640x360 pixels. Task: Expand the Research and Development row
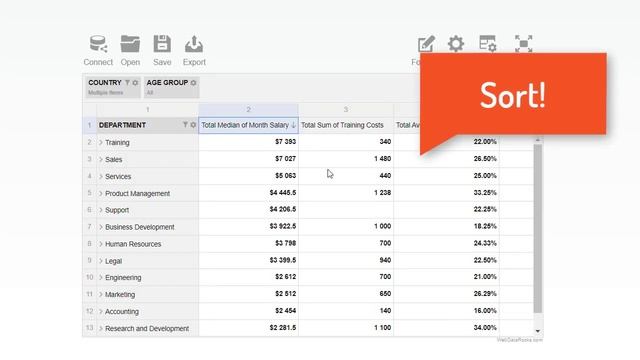[101, 329]
